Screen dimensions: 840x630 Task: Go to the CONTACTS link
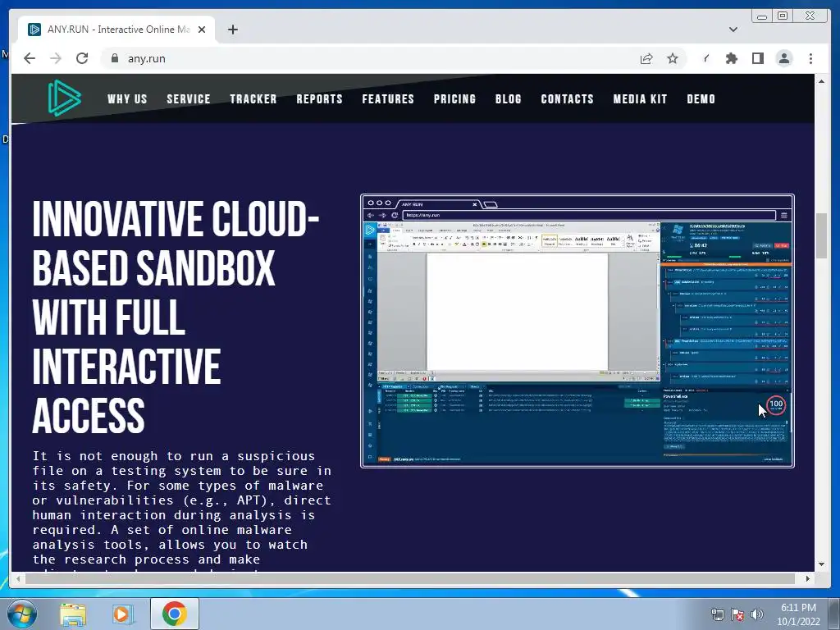coord(568,99)
